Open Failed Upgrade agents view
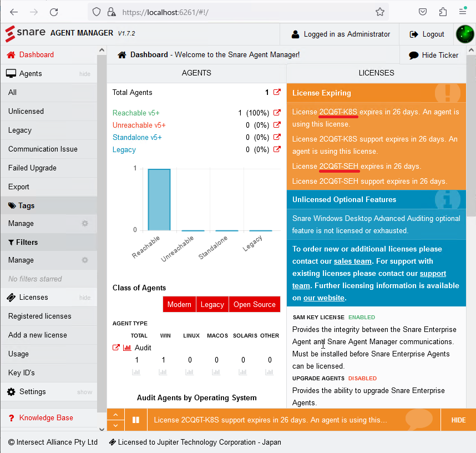Screen dimensions: 476x453 coord(49,168)
